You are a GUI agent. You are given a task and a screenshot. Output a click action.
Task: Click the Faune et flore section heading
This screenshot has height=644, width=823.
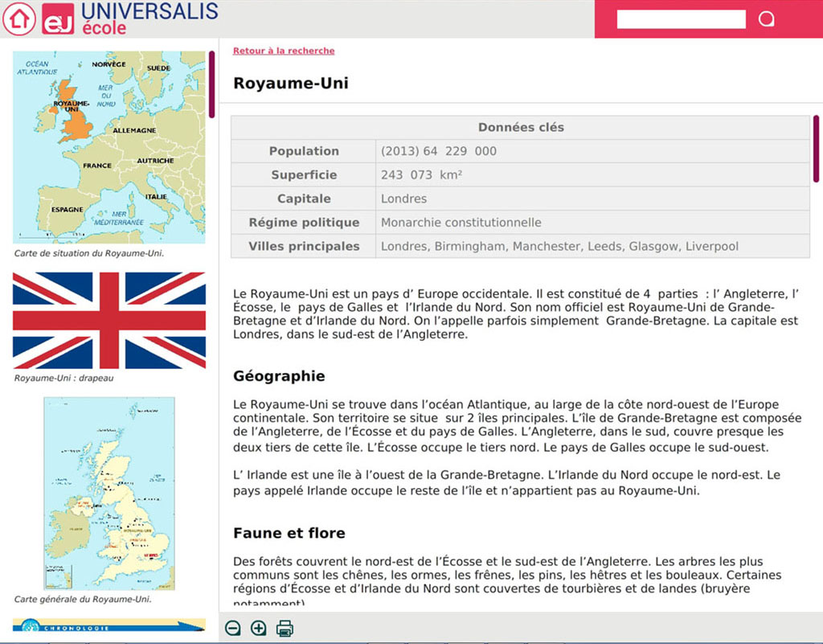coord(289,533)
